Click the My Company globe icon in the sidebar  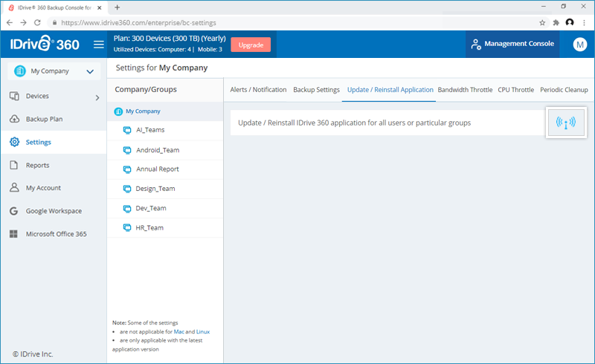(x=20, y=71)
